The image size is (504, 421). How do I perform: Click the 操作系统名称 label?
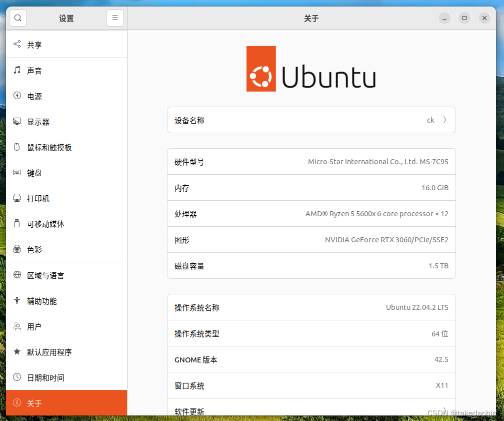[x=196, y=308]
